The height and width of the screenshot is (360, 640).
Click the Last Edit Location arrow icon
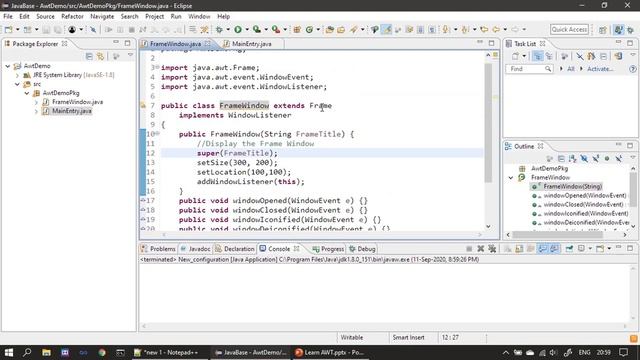[x=484, y=29]
